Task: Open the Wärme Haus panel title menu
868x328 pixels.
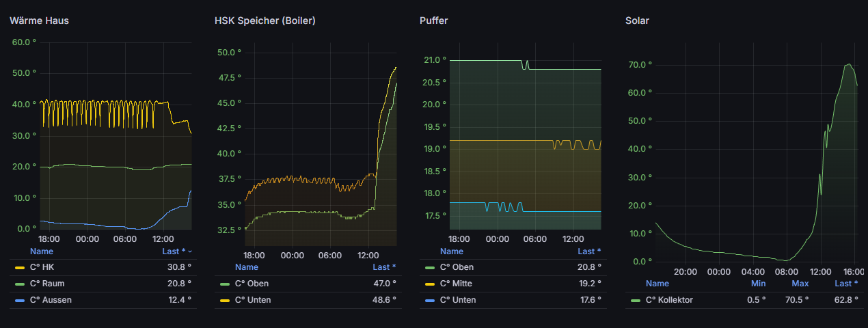Action: click(39, 20)
